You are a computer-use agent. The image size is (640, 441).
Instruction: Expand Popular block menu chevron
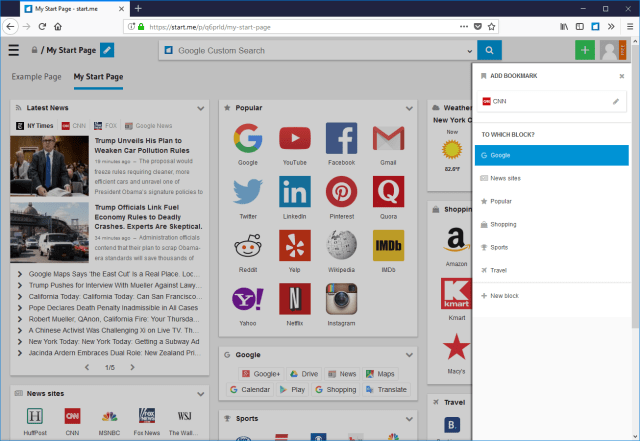[409, 108]
